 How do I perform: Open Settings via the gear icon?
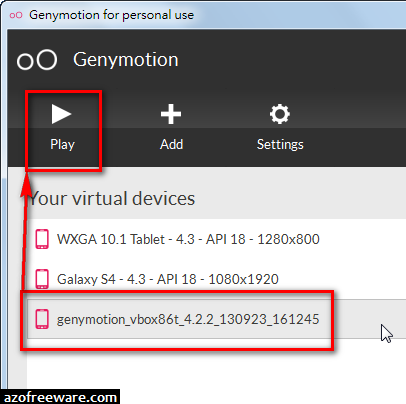[x=280, y=114]
